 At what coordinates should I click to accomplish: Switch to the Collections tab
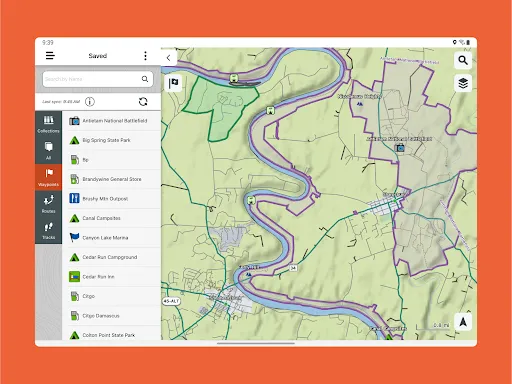pyautogui.click(x=48, y=124)
